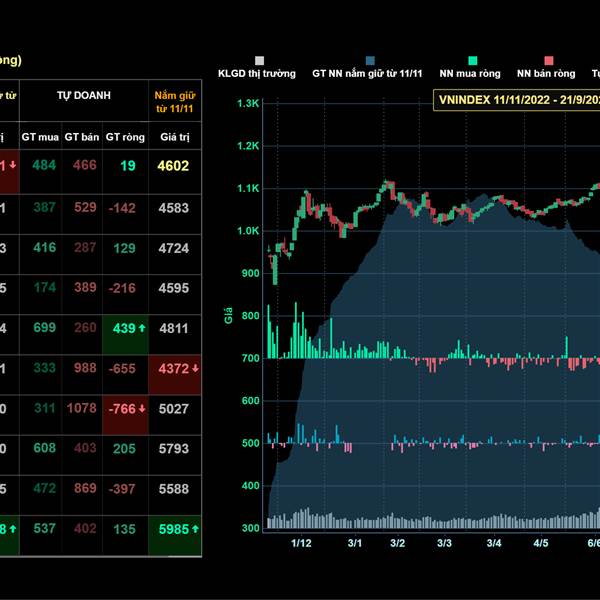Click the GT ròng column header

[x=125, y=137]
